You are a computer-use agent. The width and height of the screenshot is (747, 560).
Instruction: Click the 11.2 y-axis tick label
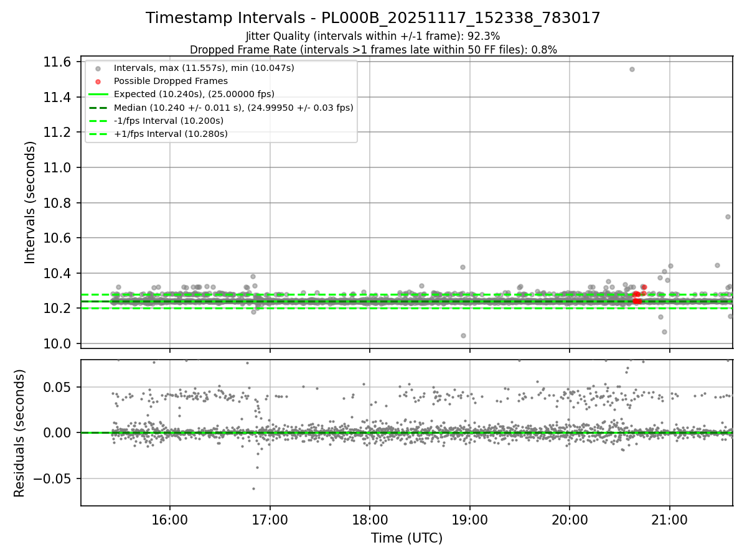[59, 133]
